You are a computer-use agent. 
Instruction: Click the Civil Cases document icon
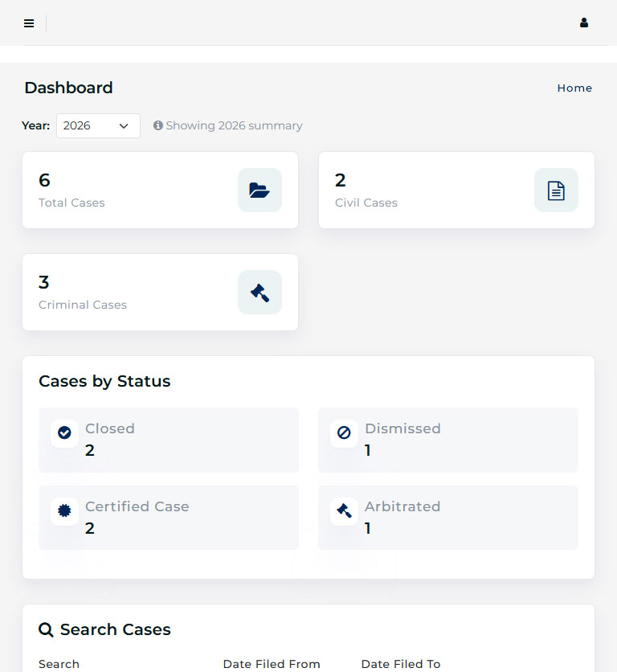[556, 191]
